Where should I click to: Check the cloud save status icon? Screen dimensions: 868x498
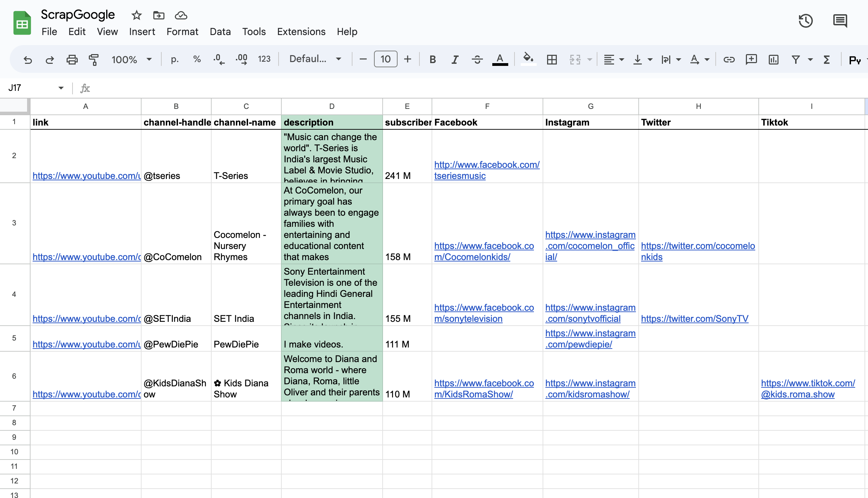(181, 15)
